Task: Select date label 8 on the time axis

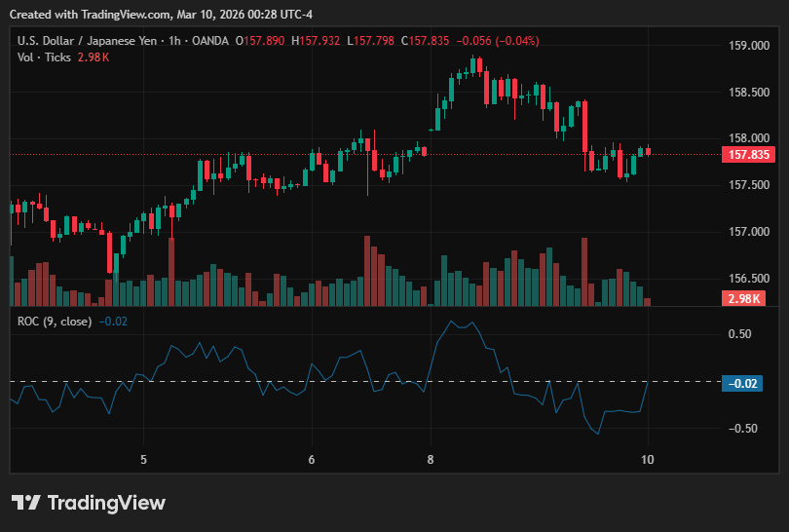Action: pos(431,460)
